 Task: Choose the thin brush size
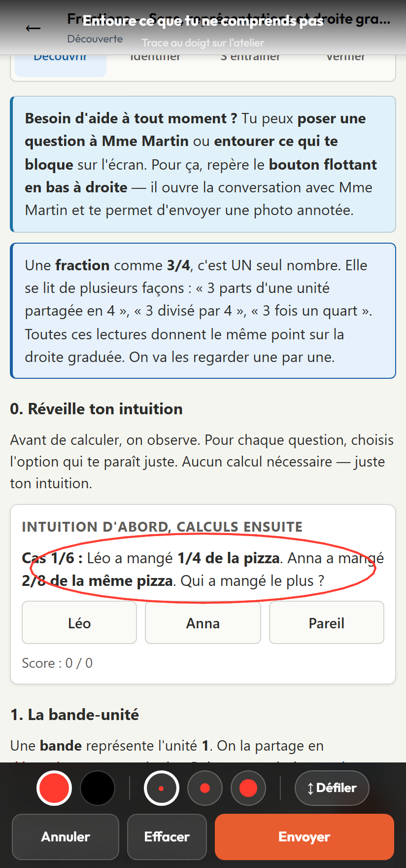[161, 788]
